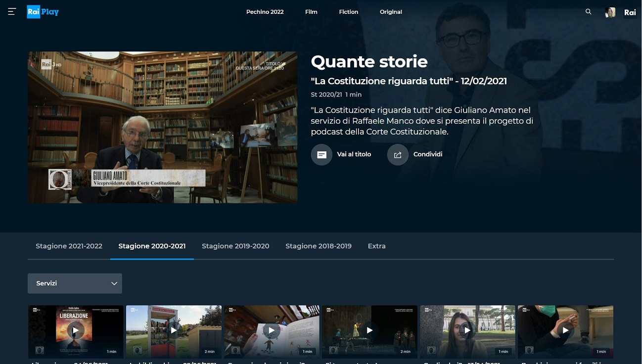Screen dimensions: 642x364
Task: Play the Liberazione video thumbnail
Action: pyautogui.click(x=75, y=330)
